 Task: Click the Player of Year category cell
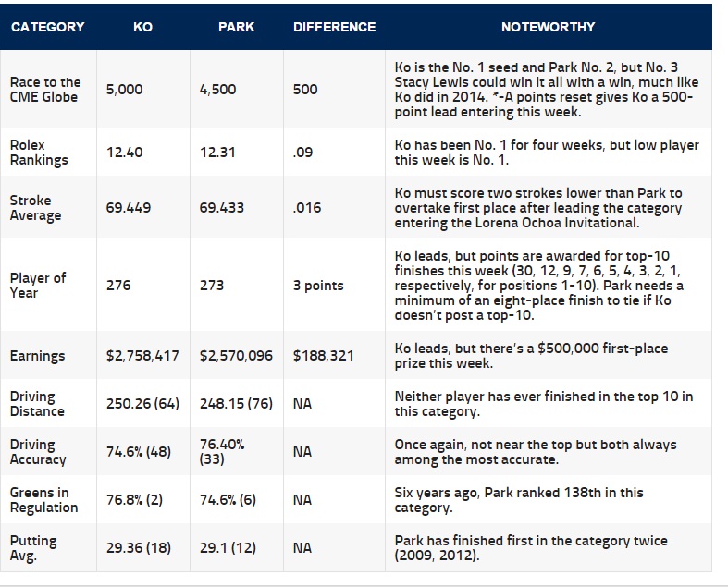pos(38,286)
